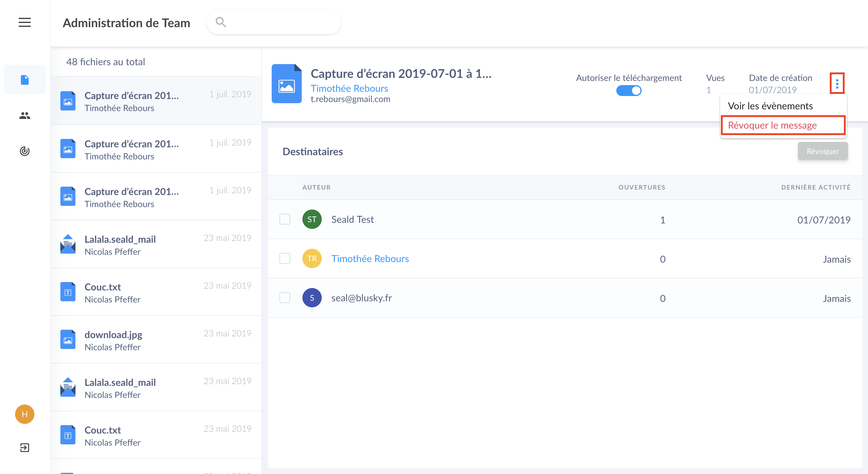
Task: Click the 01/07/2019 last activity cell
Action: [x=824, y=220]
